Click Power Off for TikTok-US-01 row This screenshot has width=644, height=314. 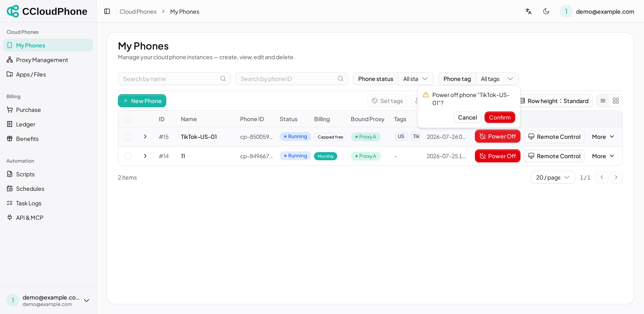coord(497,136)
